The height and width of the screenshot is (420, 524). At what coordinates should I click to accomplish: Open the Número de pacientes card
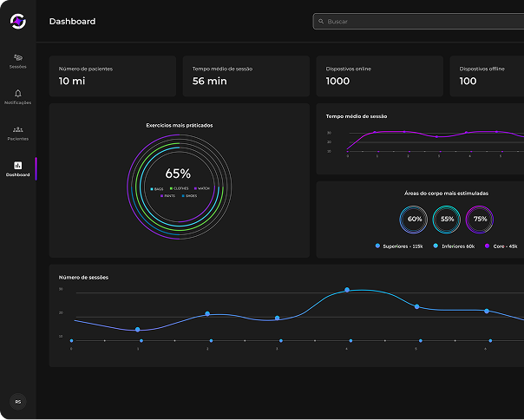click(x=112, y=76)
